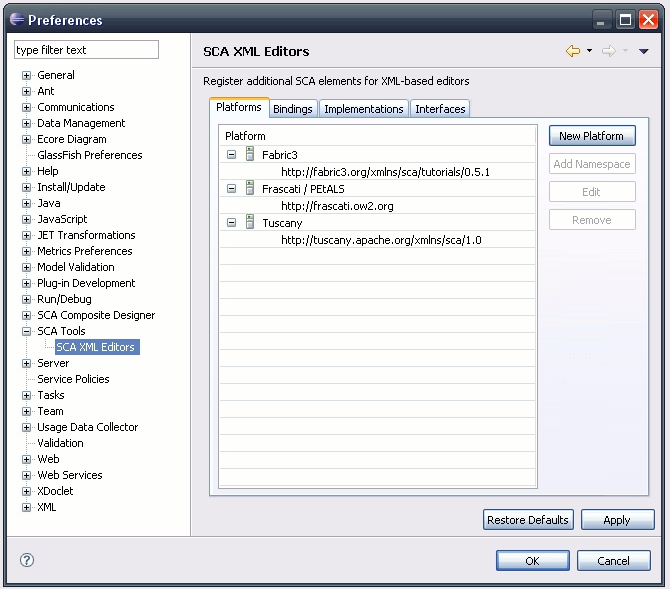Click Restore Defaults

(x=528, y=520)
